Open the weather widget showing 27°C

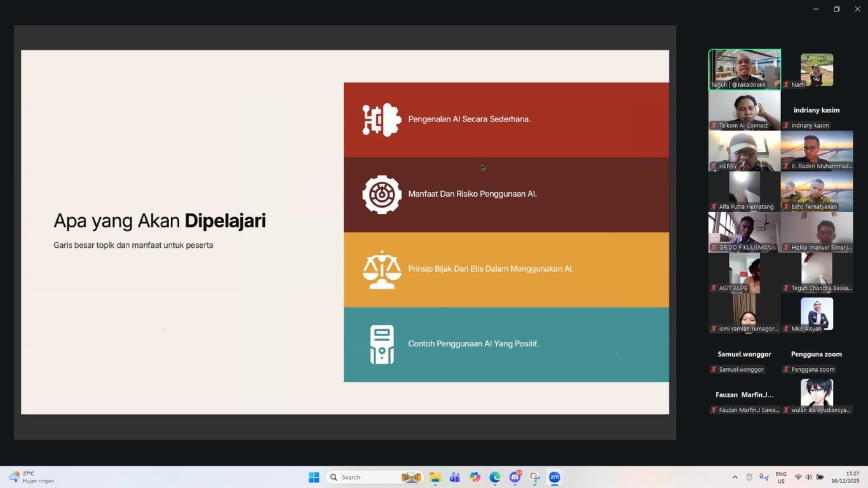click(x=31, y=477)
